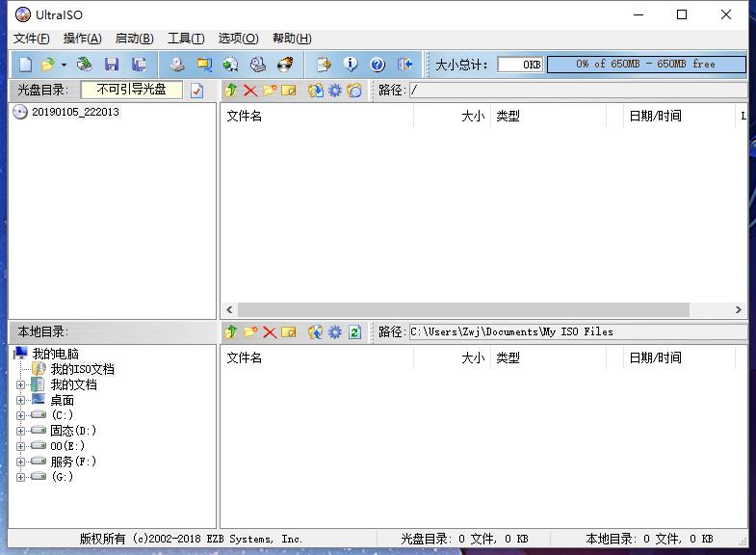
Task: Click the Exit door icon
Action: click(x=405, y=65)
